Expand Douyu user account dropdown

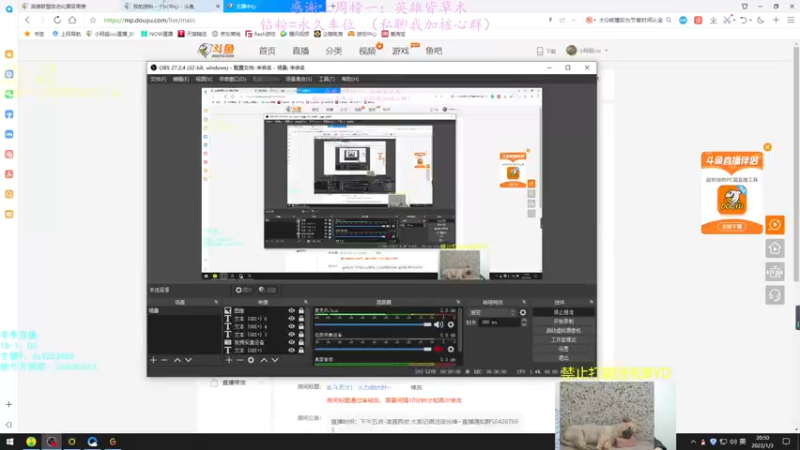click(606, 51)
